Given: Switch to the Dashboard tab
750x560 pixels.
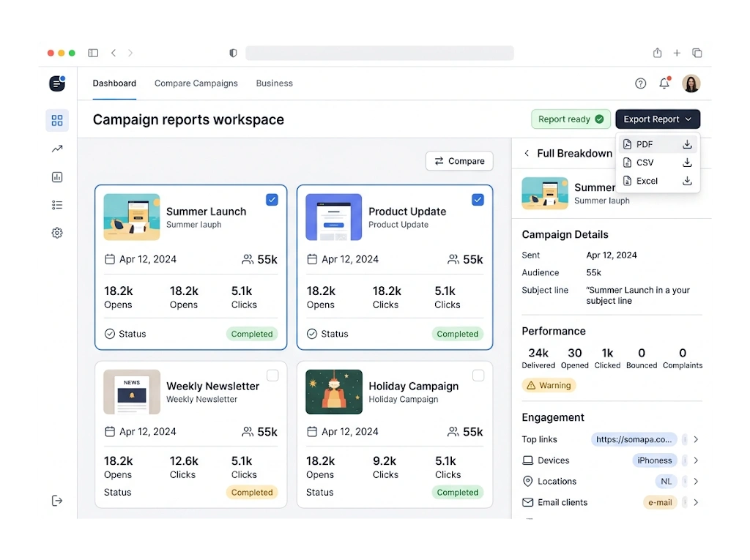Looking at the screenshot, I should [114, 83].
